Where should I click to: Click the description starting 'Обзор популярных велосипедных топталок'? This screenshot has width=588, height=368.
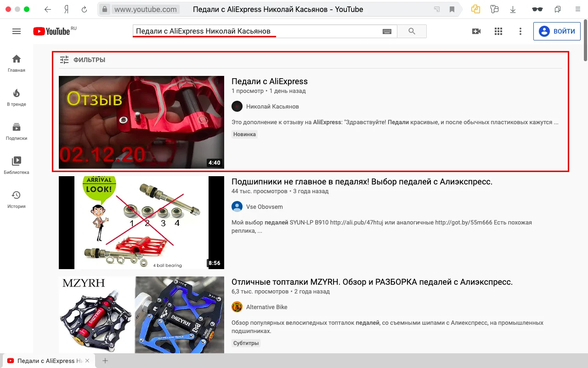tap(388, 327)
